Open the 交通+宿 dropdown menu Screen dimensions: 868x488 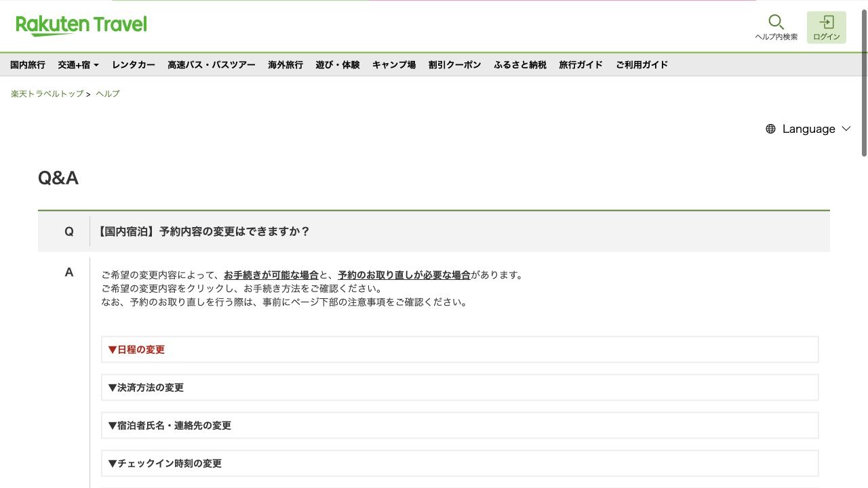(x=78, y=64)
